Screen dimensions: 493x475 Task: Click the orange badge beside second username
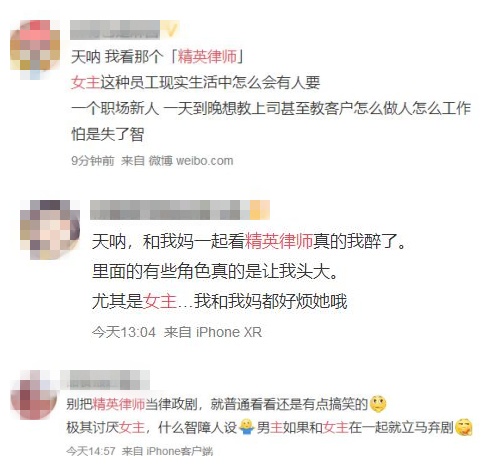pos(260,210)
